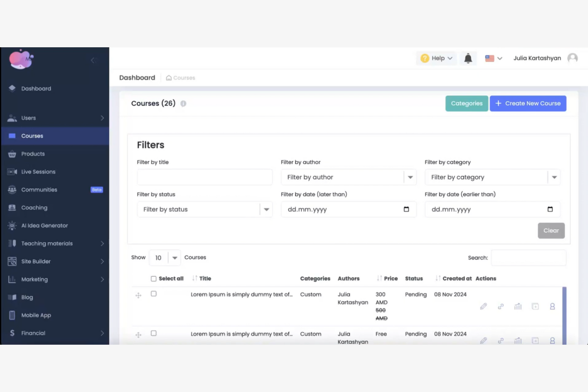The height and width of the screenshot is (392, 588).
Task: Expand the Teaching materials menu item
Action: (47, 243)
